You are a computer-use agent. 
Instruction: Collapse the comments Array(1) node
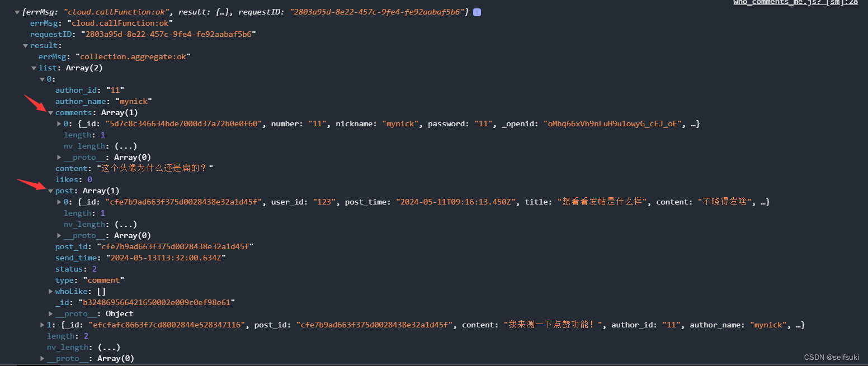tap(51, 112)
